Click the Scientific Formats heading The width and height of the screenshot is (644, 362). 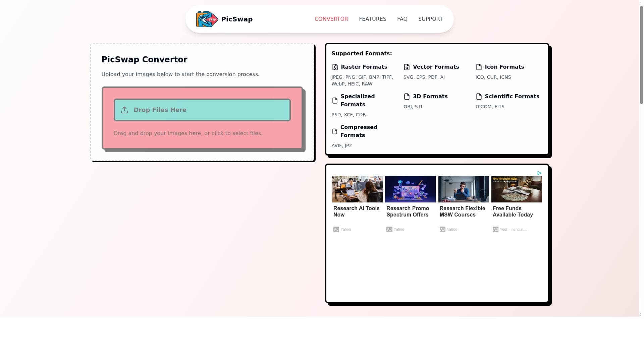click(512, 97)
